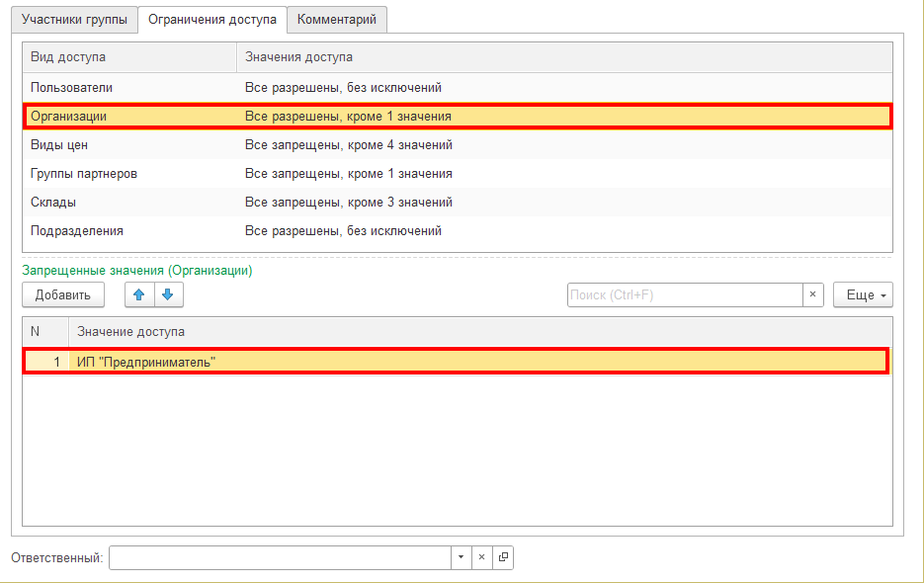Image resolution: width=924 pixels, height=583 pixels.
Task: Select the Ограничения доступа tab
Action: (211, 20)
